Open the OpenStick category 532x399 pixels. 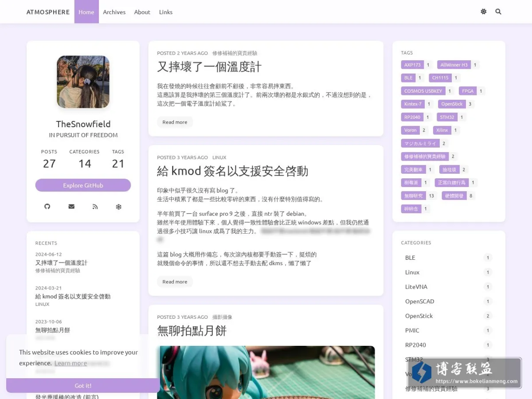click(x=449, y=316)
